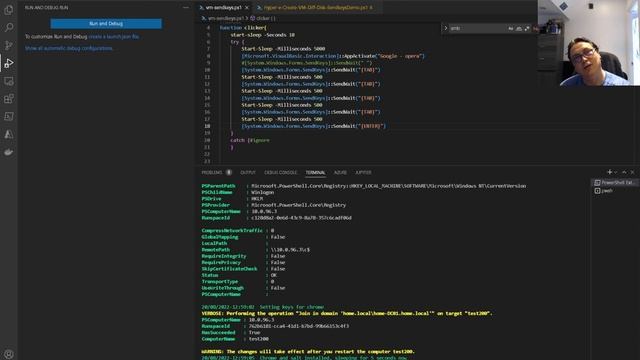
Task: Open the Debug Console panel tab
Action: point(281,173)
